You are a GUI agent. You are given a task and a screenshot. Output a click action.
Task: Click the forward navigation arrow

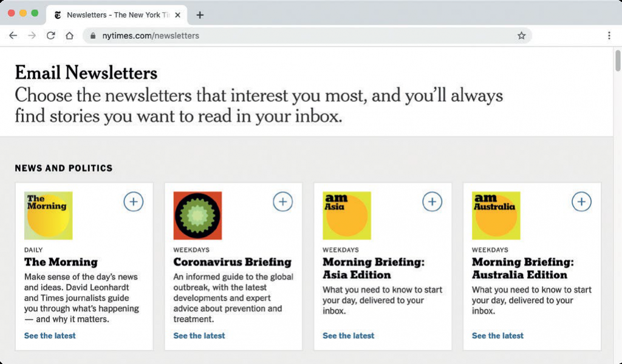coord(32,35)
